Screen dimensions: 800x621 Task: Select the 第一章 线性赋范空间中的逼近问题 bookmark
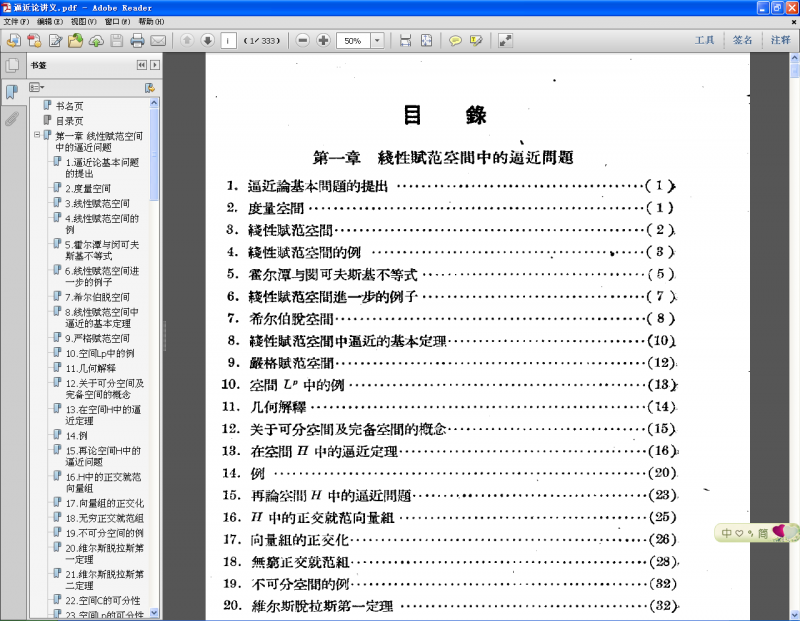(99, 141)
